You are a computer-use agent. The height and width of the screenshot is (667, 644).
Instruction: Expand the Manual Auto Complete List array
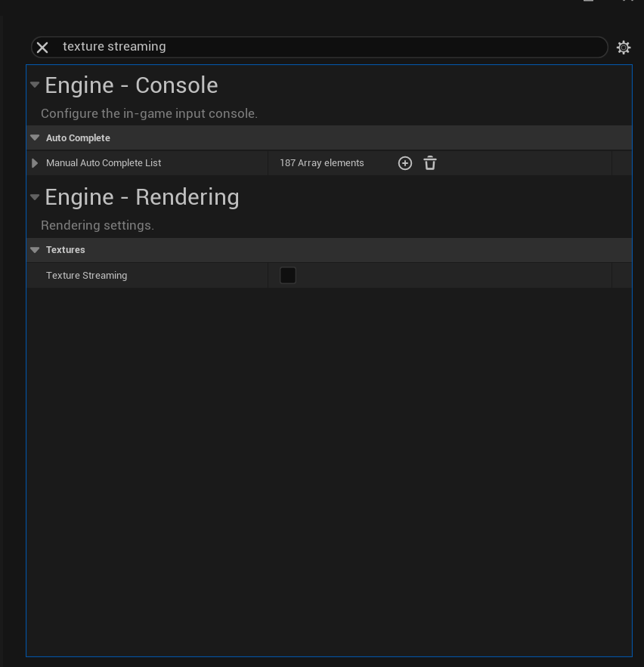35,163
